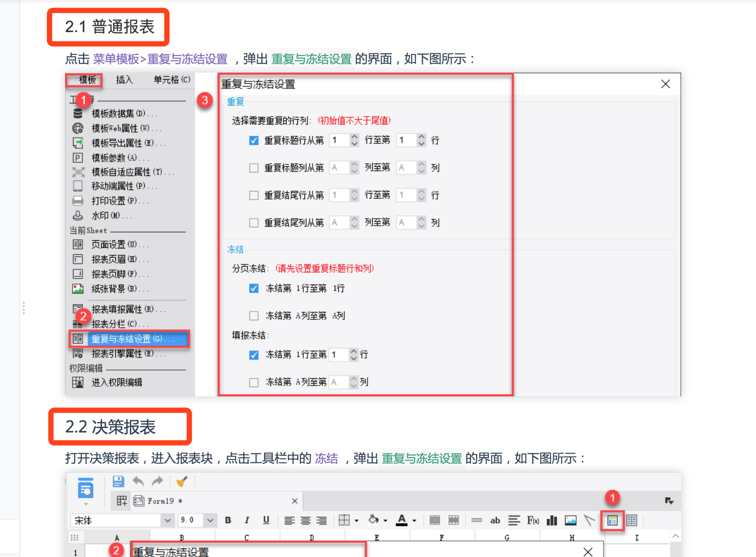Click the 冻结 link in section 2.2
The image size is (756, 557).
326,458
